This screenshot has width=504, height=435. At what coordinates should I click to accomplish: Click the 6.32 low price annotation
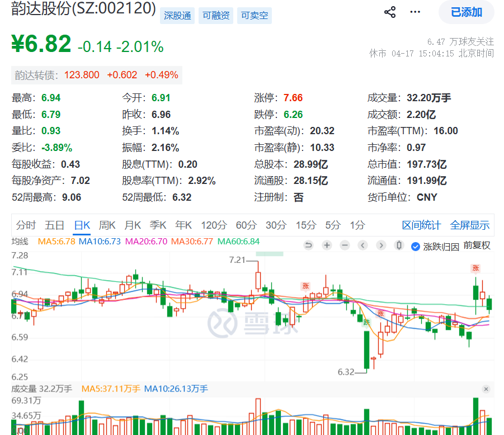coord(346,372)
